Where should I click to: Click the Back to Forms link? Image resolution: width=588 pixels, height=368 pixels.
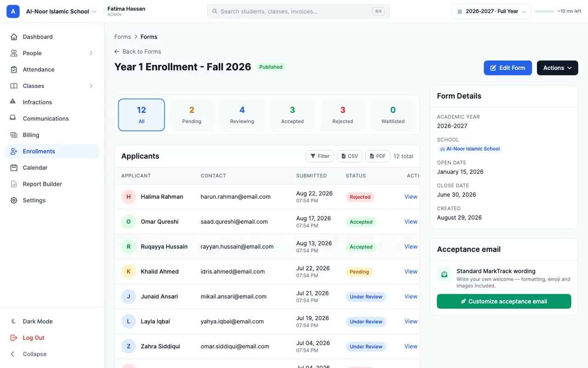point(137,52)
